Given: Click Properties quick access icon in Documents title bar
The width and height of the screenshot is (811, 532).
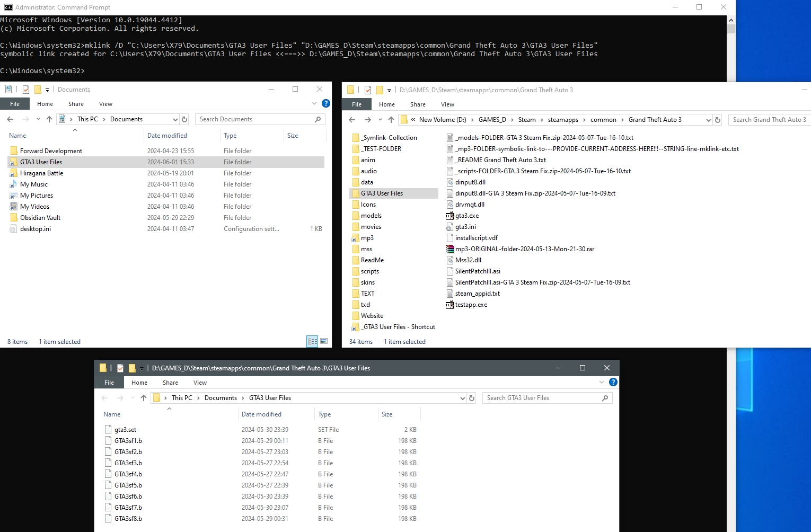Looking at the screenshot, I should tap(25, 90).
